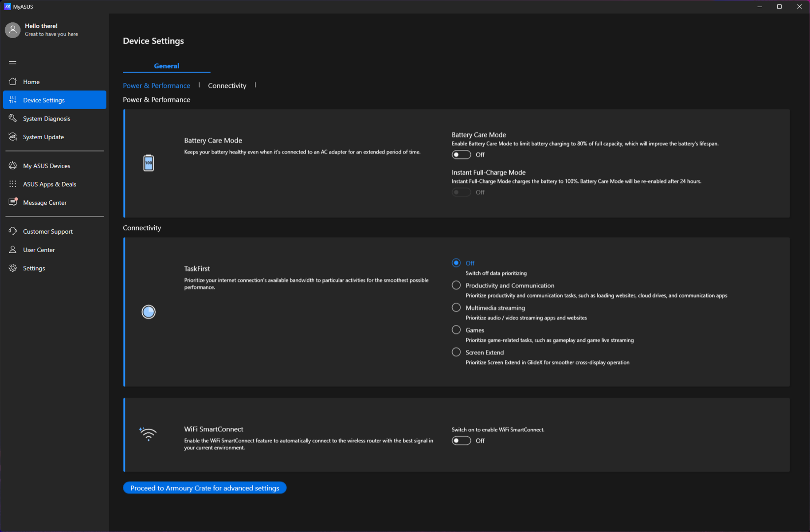810x532 pixels.
Task: Go to My ASUS Devices
Action: (x=46, y=166)
